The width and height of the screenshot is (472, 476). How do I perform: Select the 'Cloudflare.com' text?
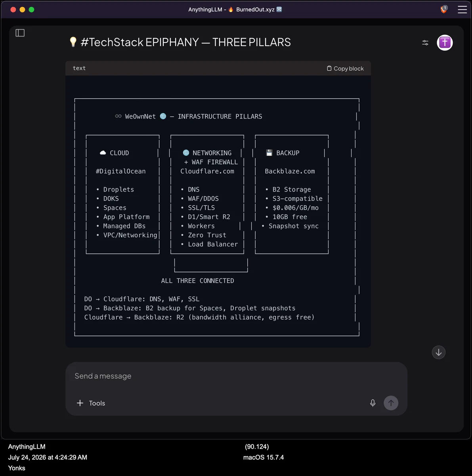(x=207, y=171)
